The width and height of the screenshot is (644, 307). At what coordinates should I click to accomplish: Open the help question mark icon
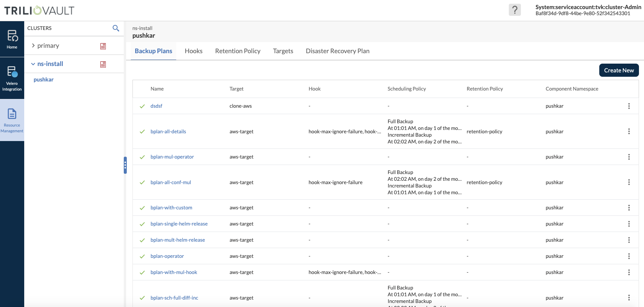click(515, 10)
